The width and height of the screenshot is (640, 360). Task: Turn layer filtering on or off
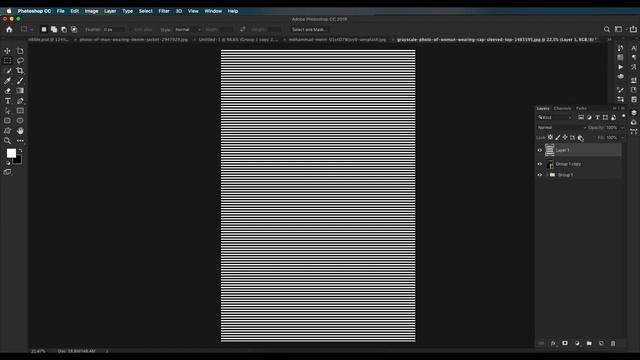[623, 117]
